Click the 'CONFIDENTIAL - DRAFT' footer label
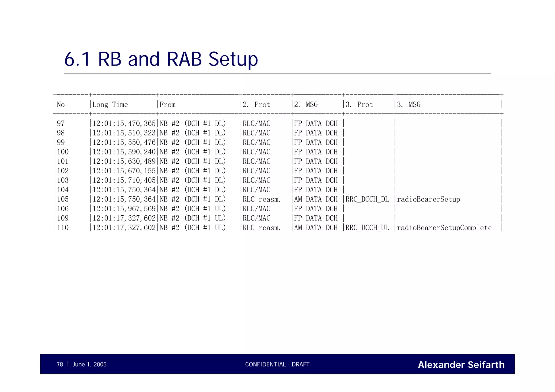Screen dimensions: 555x392 (277, 364)
